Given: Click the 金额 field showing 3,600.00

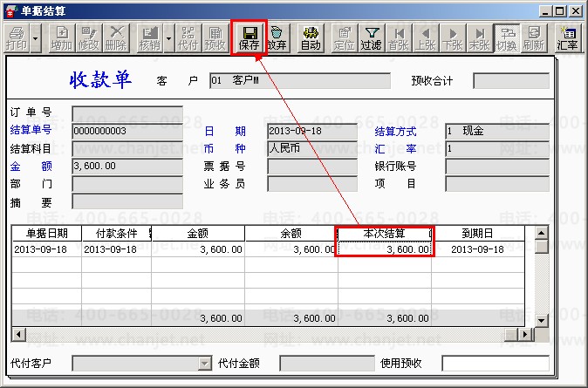Looking at the screenshot, I should coord(127,166).
